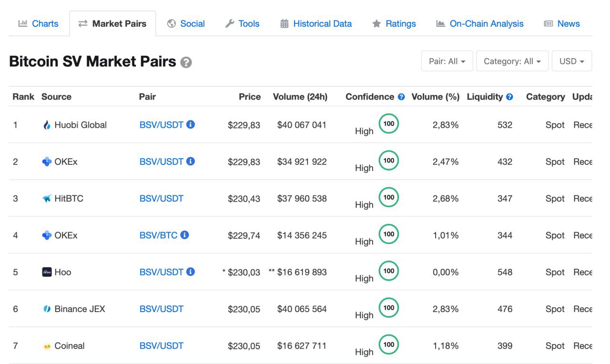Open the OKEx BSV/USDT pair link

(162, 162)
